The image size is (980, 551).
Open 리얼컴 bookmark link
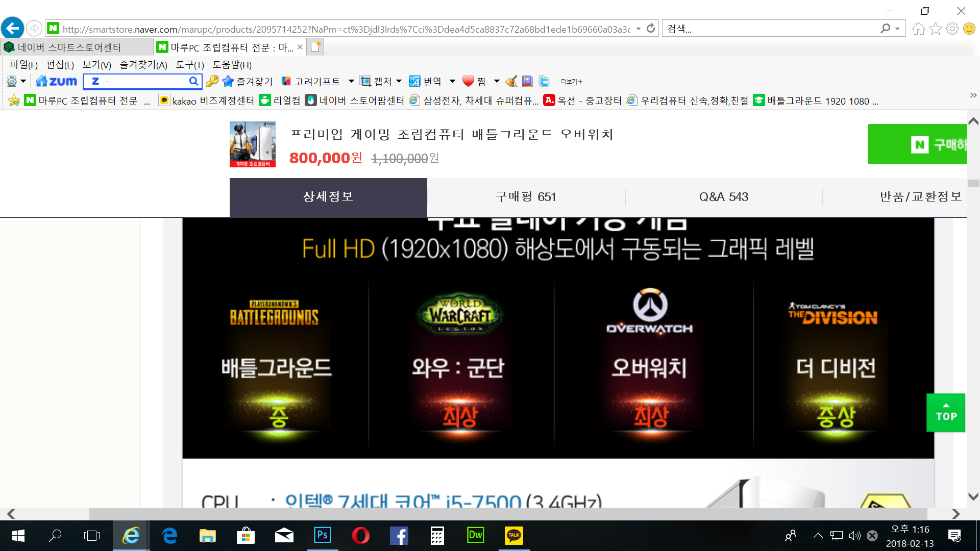[280, 101]
